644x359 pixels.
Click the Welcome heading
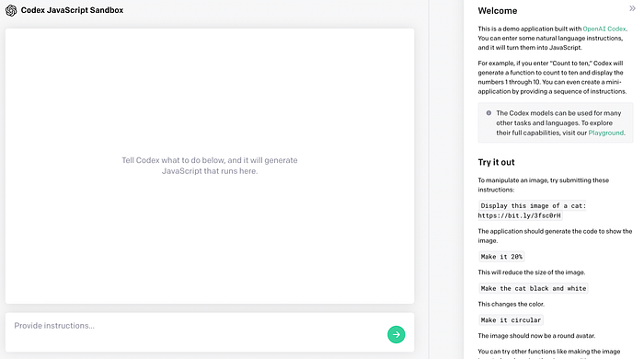tap(498, 11)
